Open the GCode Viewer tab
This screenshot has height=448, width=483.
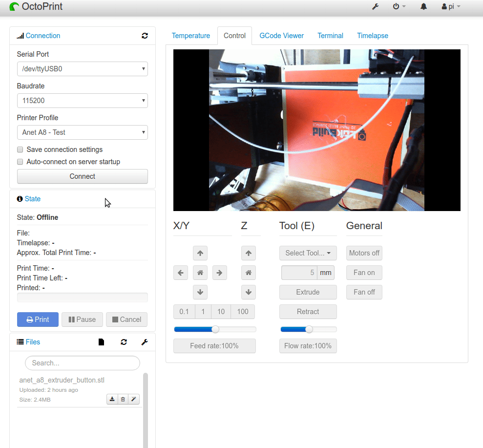click(x=281, y=36)
